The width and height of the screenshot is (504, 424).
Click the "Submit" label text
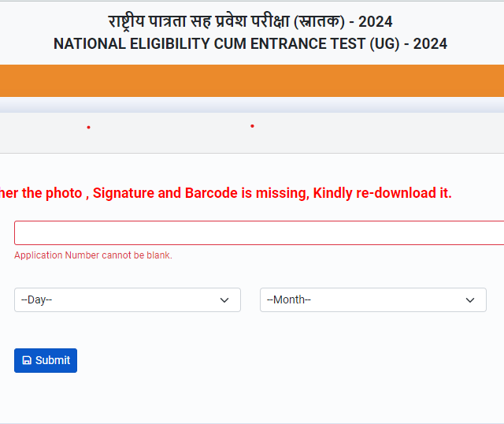[x=53, y=360]
